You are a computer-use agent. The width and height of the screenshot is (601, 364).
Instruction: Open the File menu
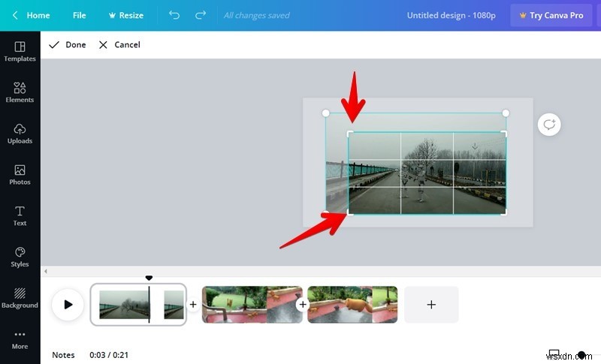pos(80,15)
